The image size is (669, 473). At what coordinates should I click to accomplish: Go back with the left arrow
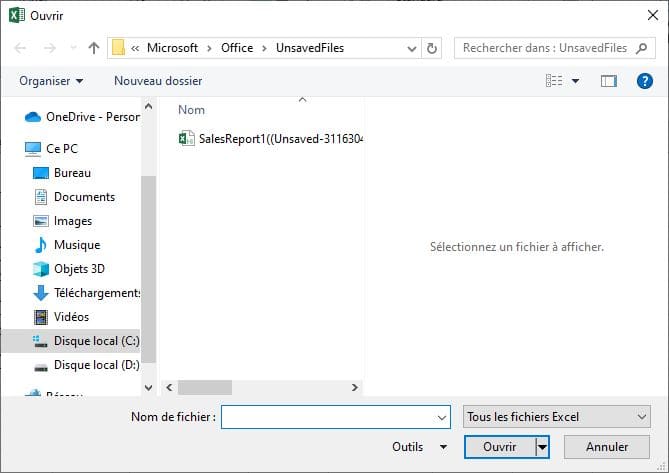[20, 48]
